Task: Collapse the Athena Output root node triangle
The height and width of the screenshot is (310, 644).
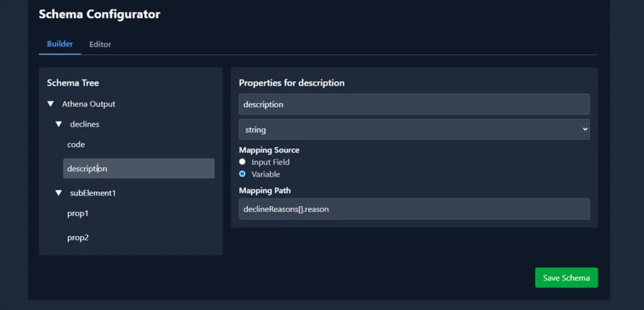Action: point(50,104)
